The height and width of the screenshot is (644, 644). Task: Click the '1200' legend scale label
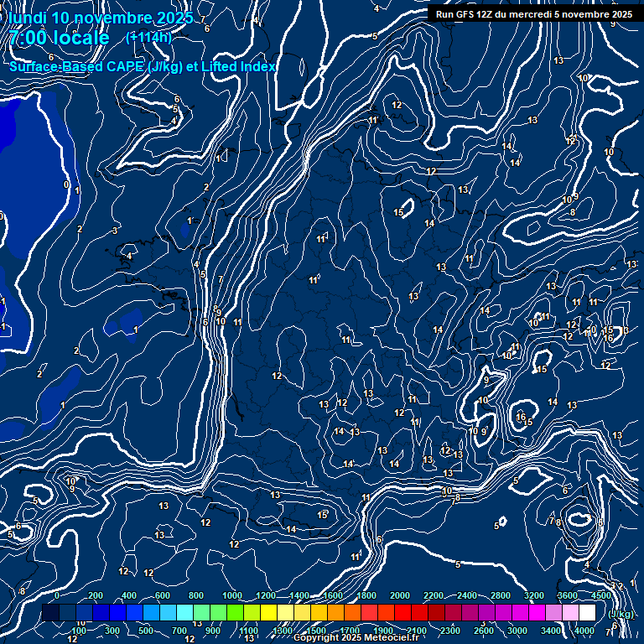(266, 595)
